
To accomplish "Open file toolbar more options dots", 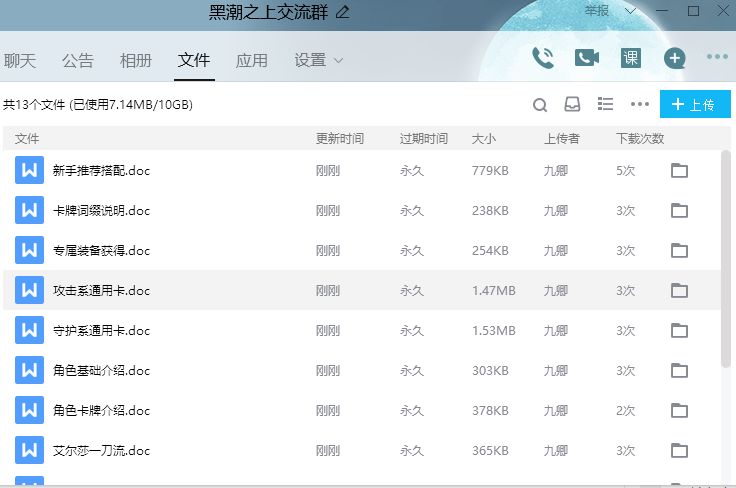I will (640, 104).
